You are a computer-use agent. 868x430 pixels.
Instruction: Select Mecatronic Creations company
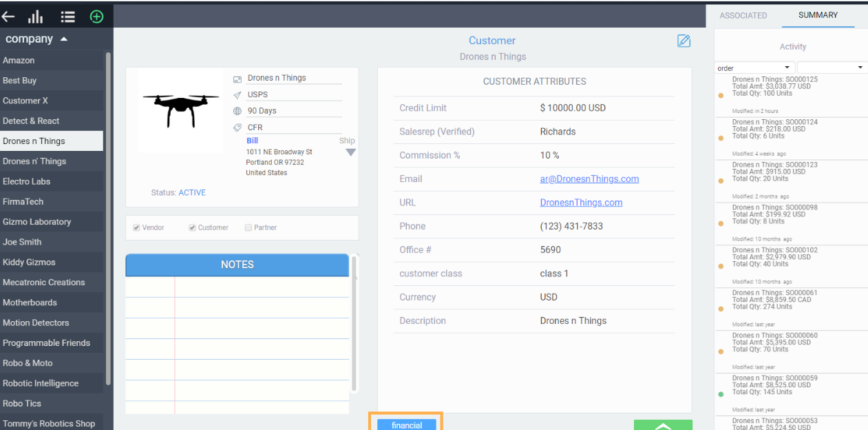click(52, 282)
